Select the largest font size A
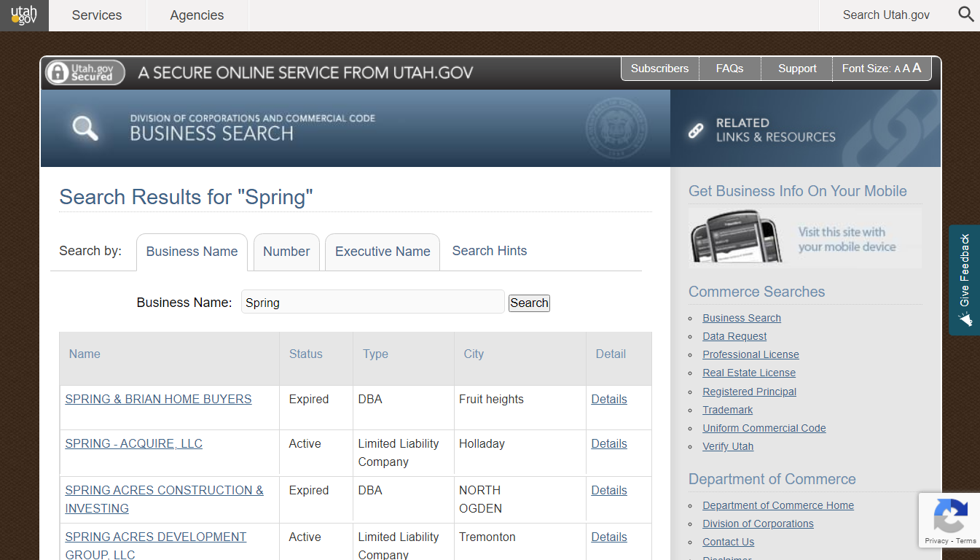This screenshot has height=560, width=980. 917,68
